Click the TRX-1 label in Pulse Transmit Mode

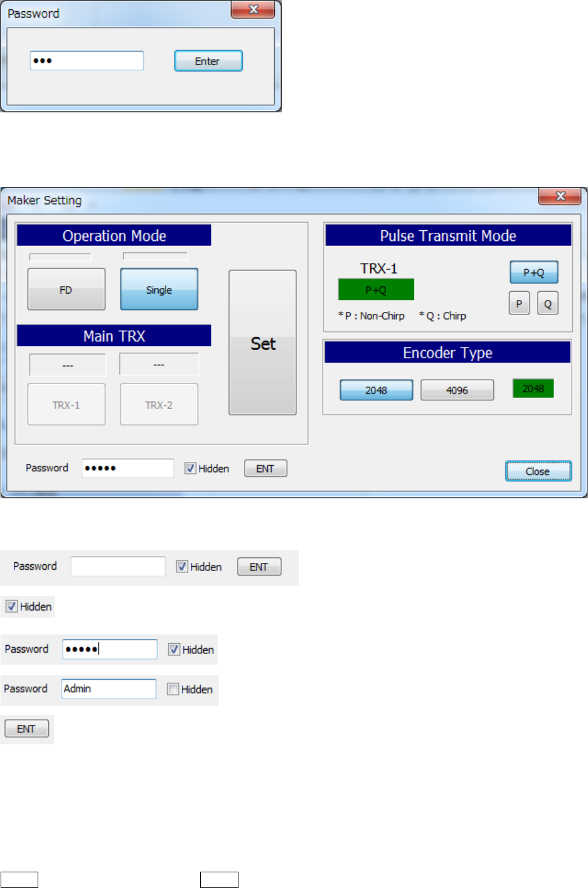pos(378,268)
